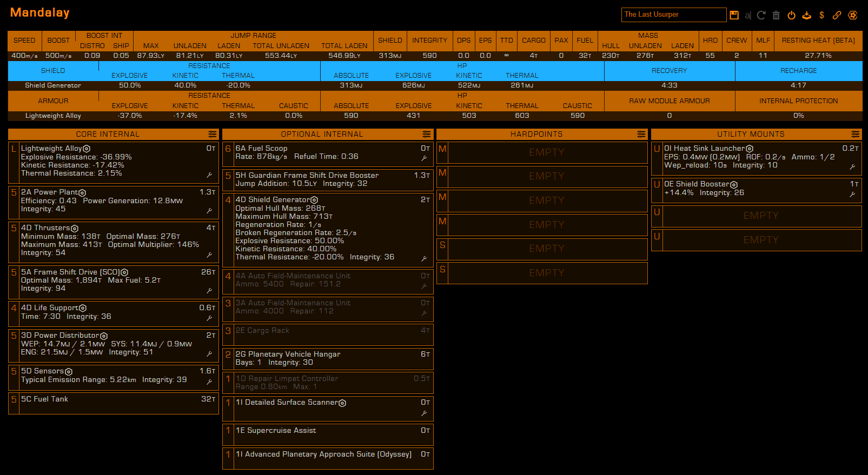Viewport: 868px width, 475px height.
Task: Click the wrench icon on 2A Power Plant
Action: click(x=209, y=211)
